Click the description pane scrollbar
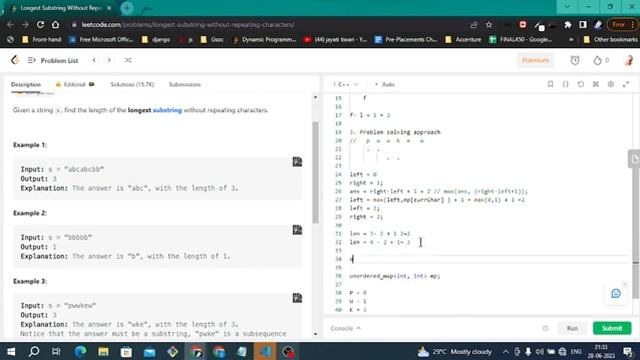The image size is (640, 360). click(x=316, y=172)
